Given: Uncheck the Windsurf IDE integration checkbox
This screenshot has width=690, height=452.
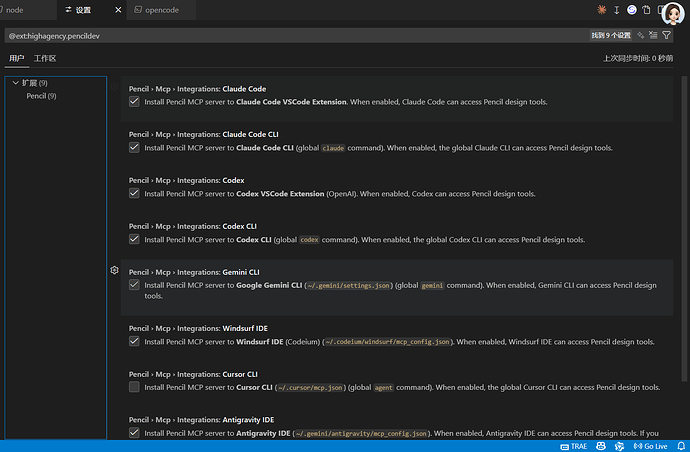Looking at the screenshot, I should pos(134,341).
